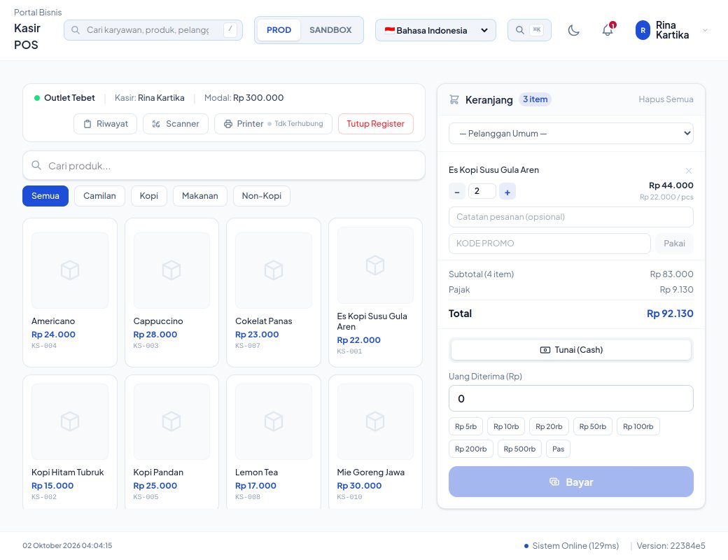Decrease quantity with the minus button

point(457,191)
